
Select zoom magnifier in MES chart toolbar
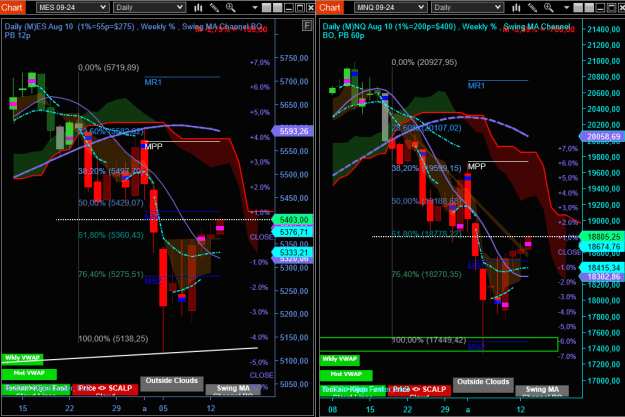pyautogui.click(x=230, y=7)
